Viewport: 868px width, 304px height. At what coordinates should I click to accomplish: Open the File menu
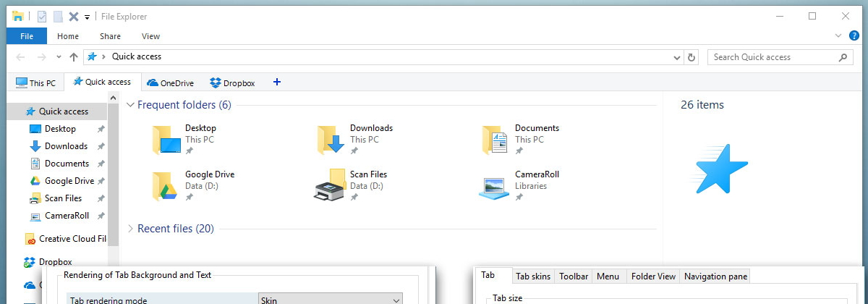pos(27,36)
